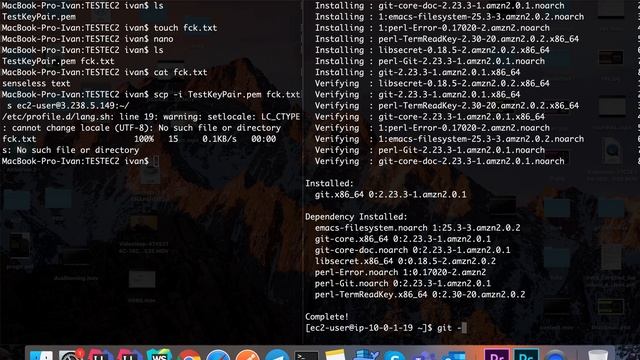Click 'TestKeyPair.pem fck.txt' ls output

point(58,61)
